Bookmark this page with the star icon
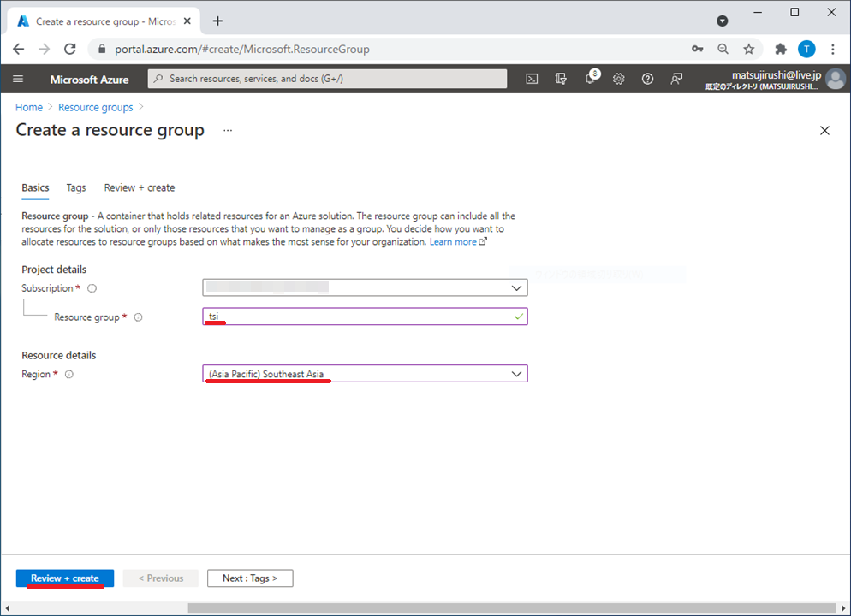 [749, 49]
